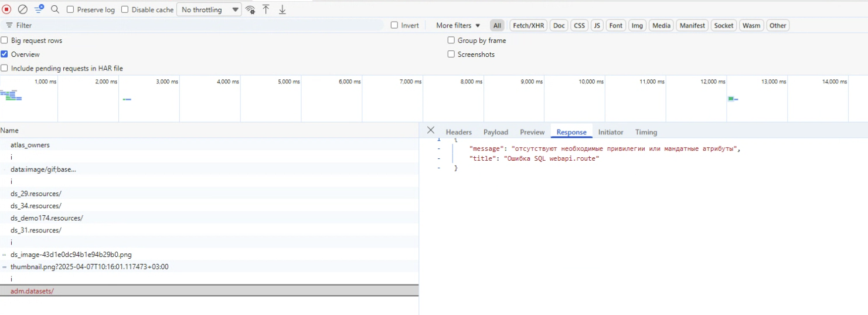Enable the Preserve log checkbox

pos(70,10)
